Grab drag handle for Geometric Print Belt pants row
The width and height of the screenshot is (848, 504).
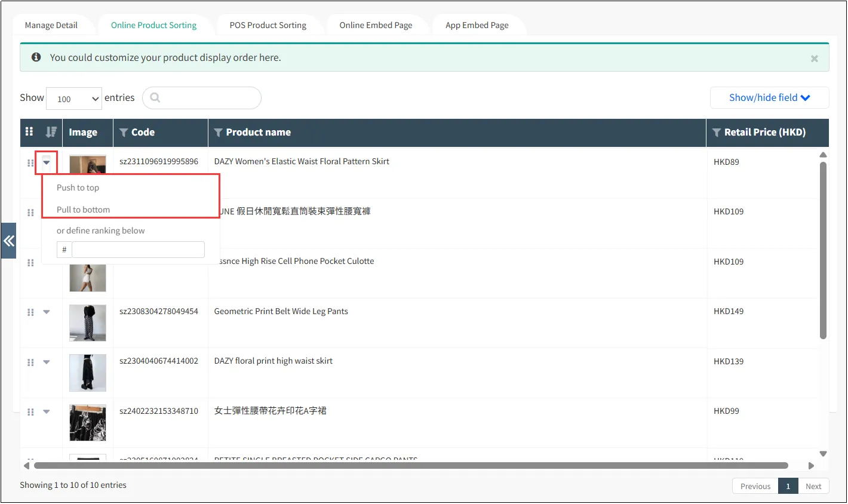pos(30,312)
